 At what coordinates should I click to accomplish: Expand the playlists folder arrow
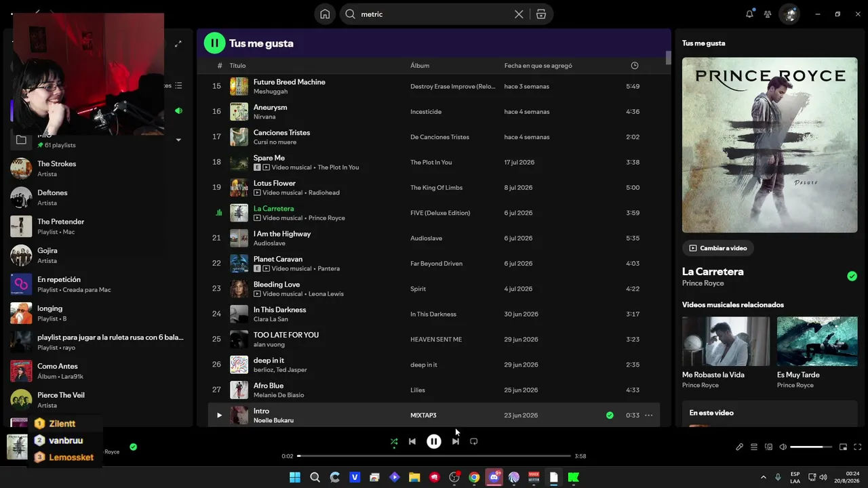[178, 140]
